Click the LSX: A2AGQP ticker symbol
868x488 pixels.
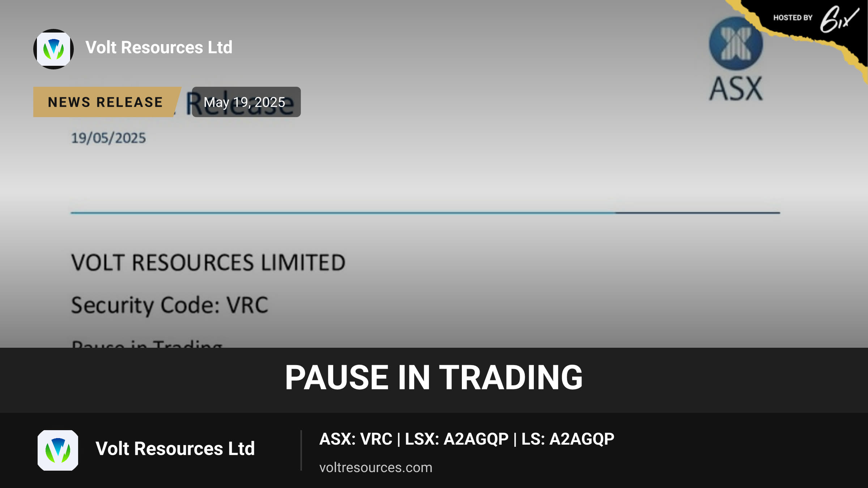pos(456,439)
